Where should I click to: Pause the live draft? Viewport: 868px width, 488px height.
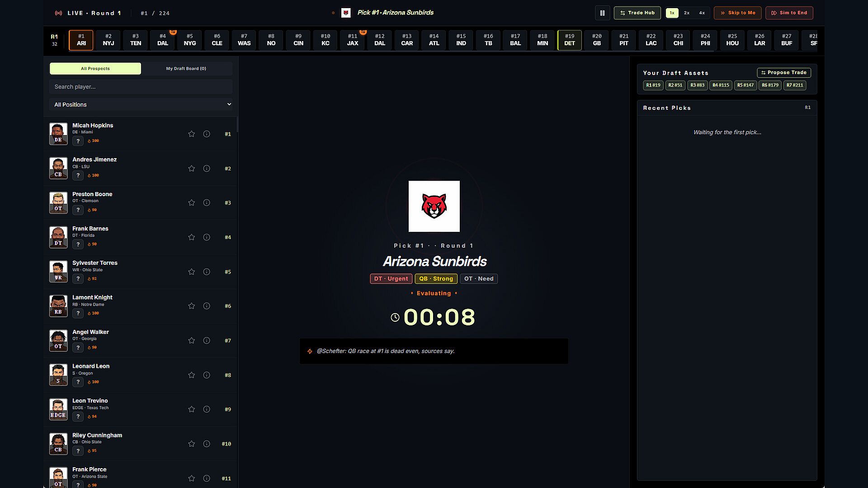[x=602, y=13]
